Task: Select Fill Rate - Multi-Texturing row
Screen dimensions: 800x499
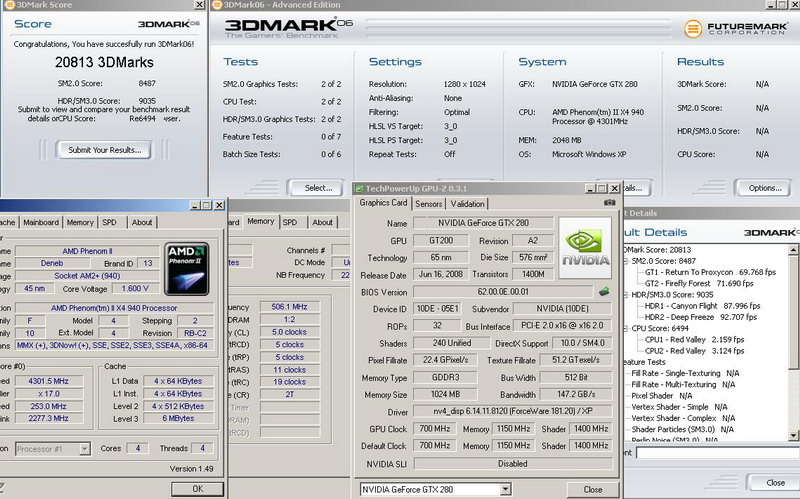Action: point(683,385)
